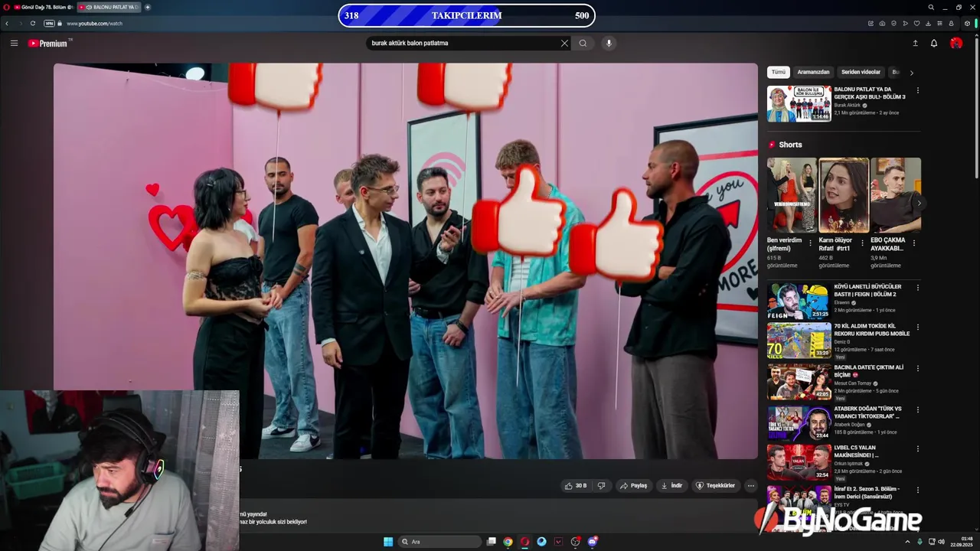Image resolution: width=980 pixels, height=551 pixels.
Task: Switch to the Gönül Dağı 78. Bölüm tab
Action: (44, 7)
